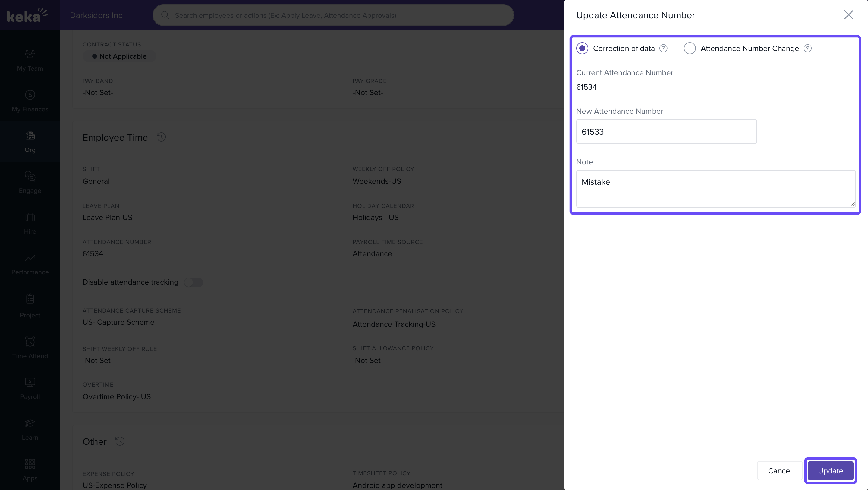
Task: Click inside the Note text area
Action: click(x=715, y=189)
